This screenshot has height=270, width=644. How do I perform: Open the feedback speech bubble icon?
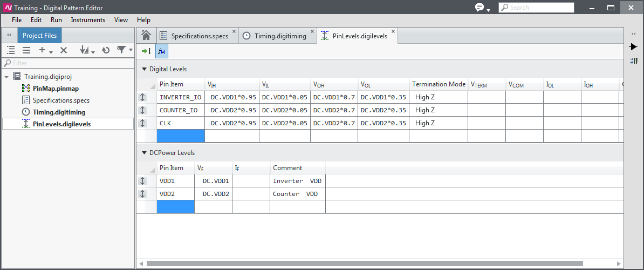(479, 8)
